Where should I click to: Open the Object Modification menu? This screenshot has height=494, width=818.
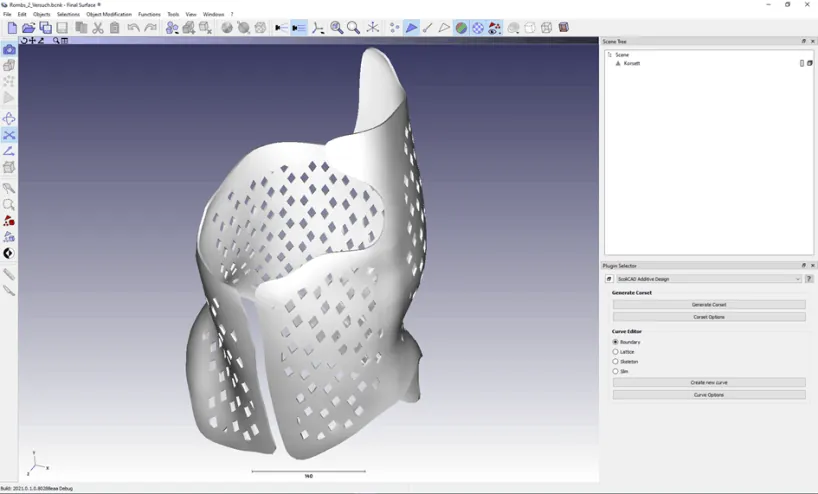pyautogui.click(x=109, y=14)
